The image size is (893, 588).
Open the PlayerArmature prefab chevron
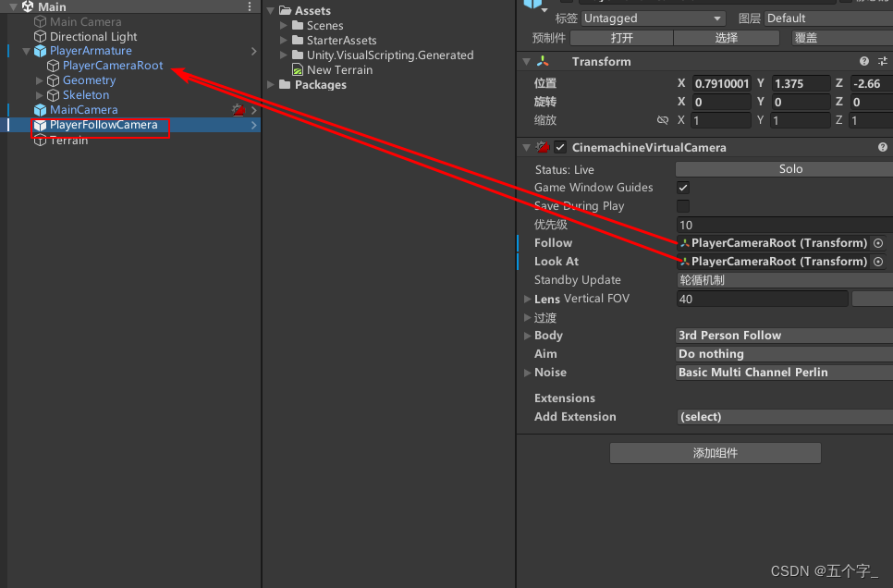(254, 51)
